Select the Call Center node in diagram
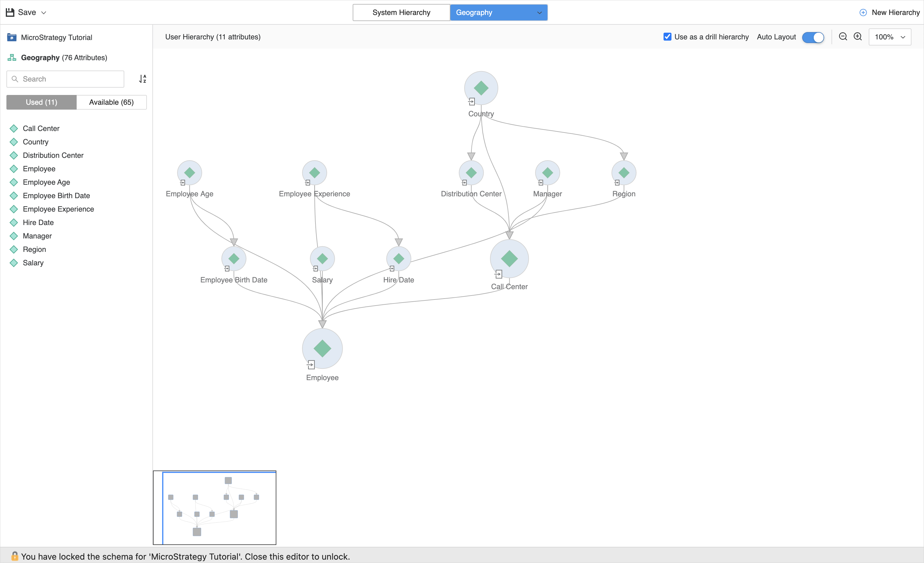This screenshot has width=924, height=563. 509,259
